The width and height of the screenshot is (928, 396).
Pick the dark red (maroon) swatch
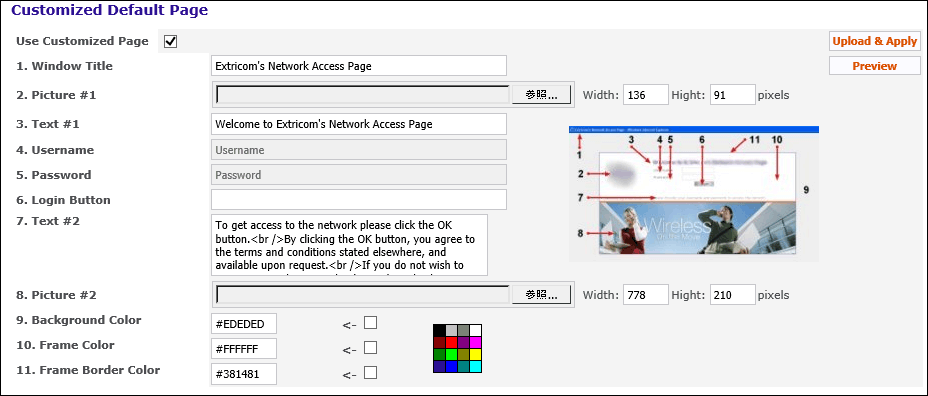[x=439, y=342]
